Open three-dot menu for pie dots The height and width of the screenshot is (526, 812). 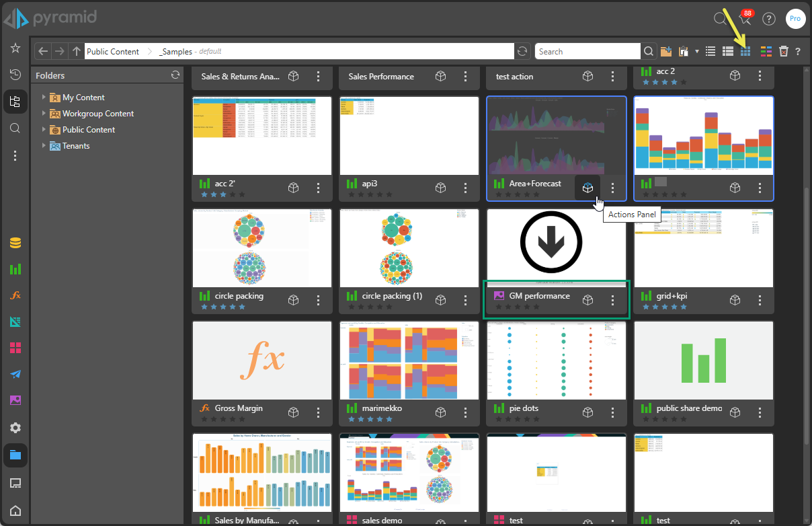[612, 412]
